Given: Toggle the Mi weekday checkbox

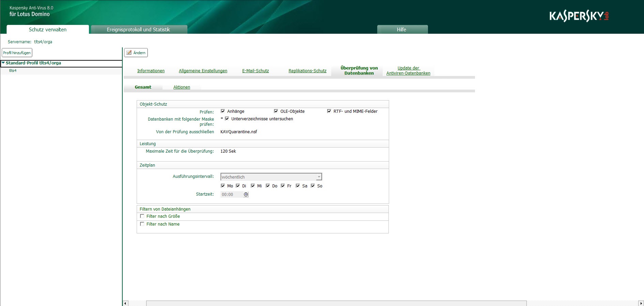Looking at the screenshot, I should [x=253, y=186].
